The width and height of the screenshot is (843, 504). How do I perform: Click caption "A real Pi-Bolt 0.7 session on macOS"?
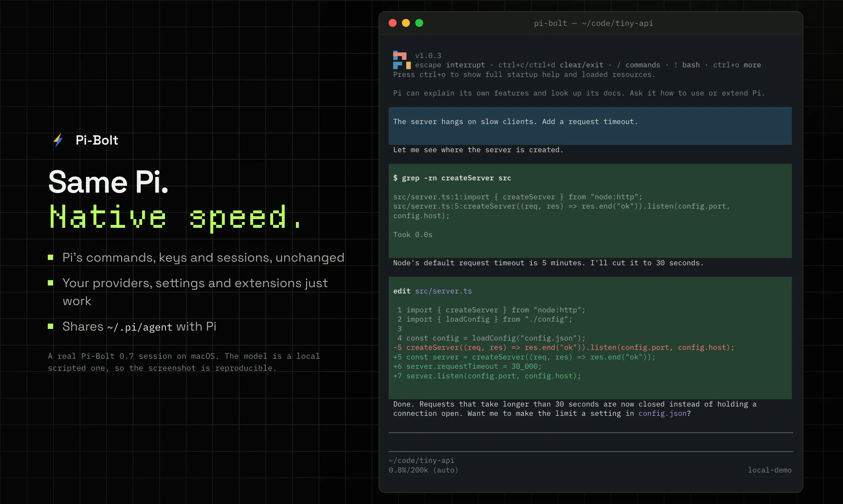[134, 356]
